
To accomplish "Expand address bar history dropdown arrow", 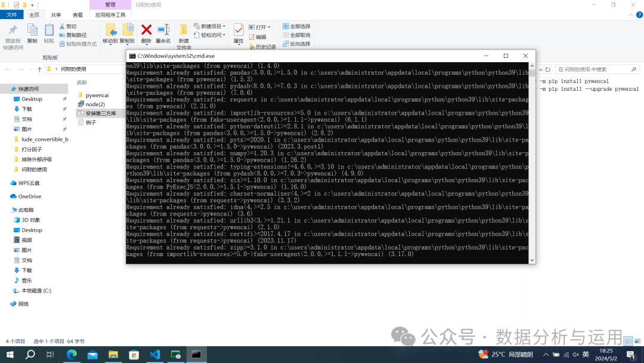I will [540, 69].
